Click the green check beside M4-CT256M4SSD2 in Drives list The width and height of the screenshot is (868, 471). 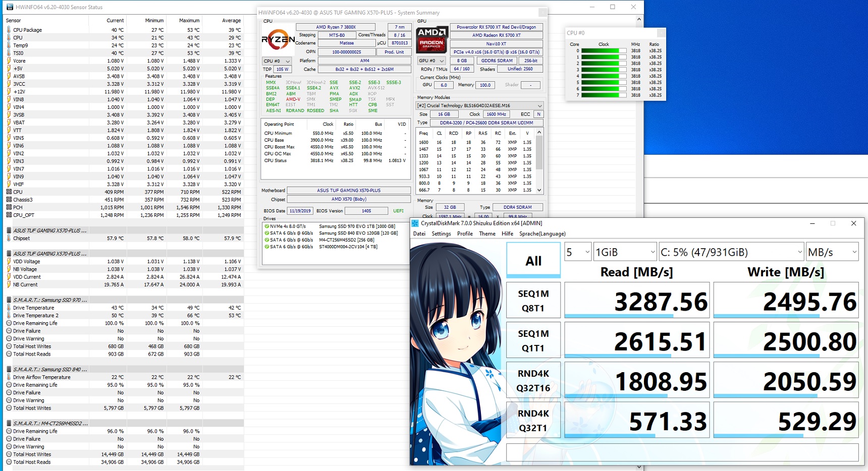tap(266, 240)
